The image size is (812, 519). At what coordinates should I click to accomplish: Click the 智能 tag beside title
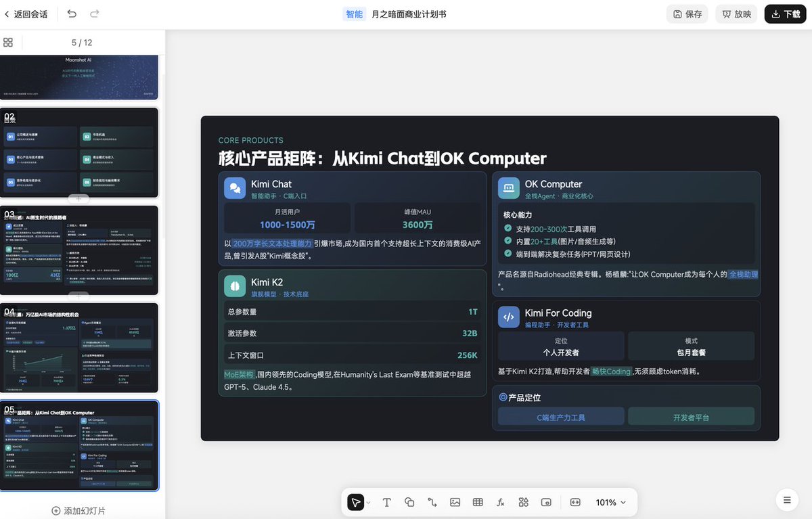[354, 14]
